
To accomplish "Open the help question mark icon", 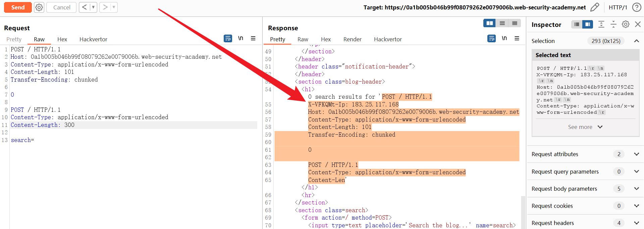I will pos(636,7).
